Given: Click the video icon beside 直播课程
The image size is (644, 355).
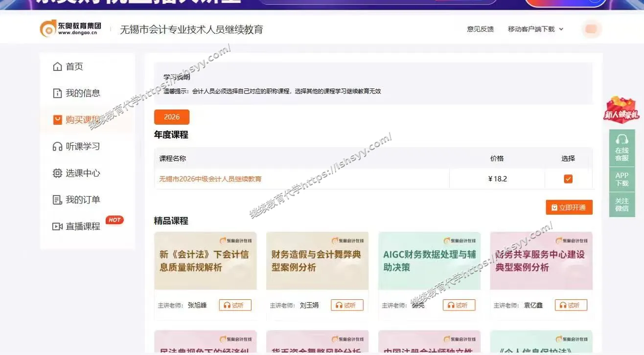Looking at the screenshot, I should click(x=57, y=226).
